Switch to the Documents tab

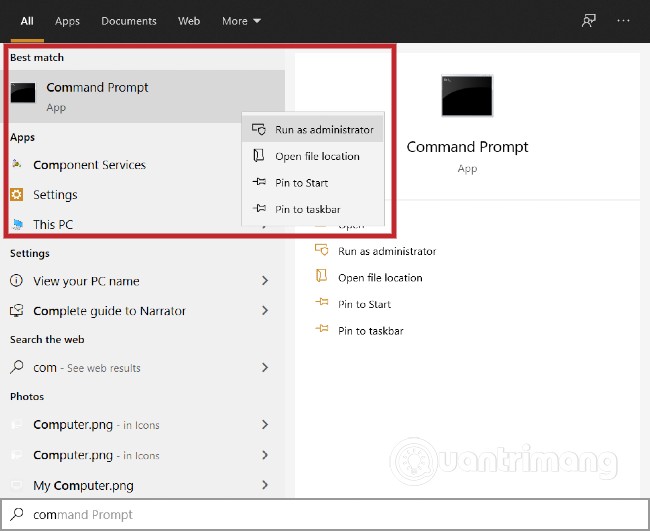coord(129,20)
